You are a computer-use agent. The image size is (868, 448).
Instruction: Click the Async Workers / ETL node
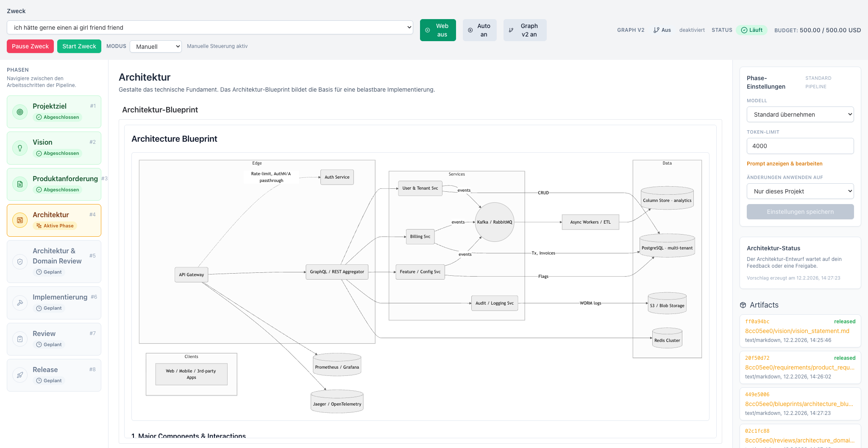pos(590,222)
